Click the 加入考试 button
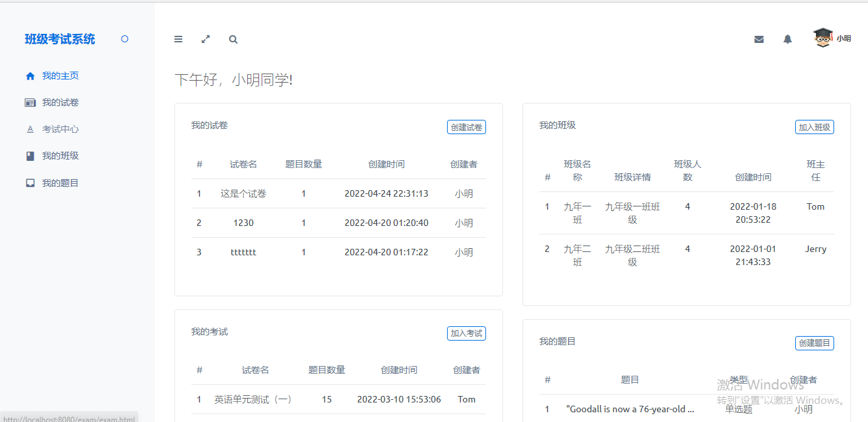868x422 pixels. click(x=467, y=333)
